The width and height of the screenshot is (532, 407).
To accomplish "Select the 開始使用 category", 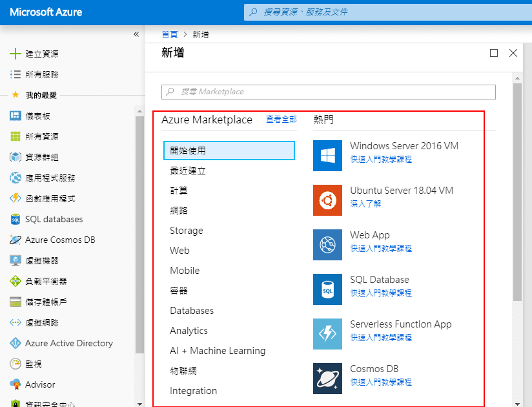I will click(229, 151).
